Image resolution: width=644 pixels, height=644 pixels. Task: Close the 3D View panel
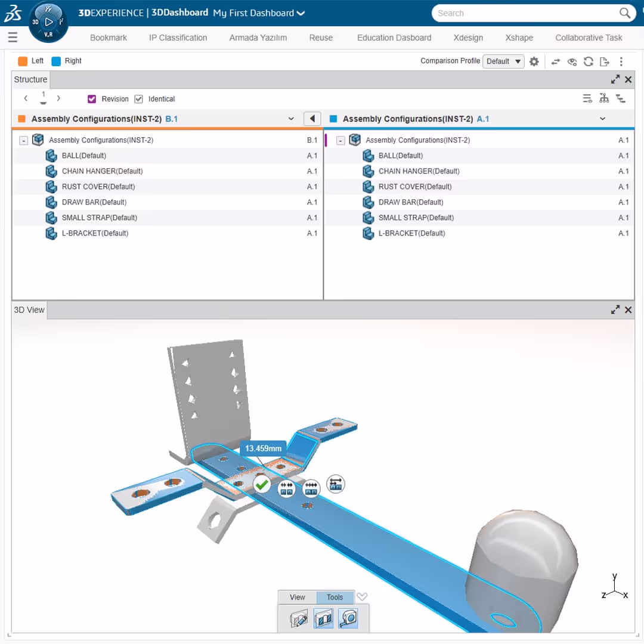[628, 309]
